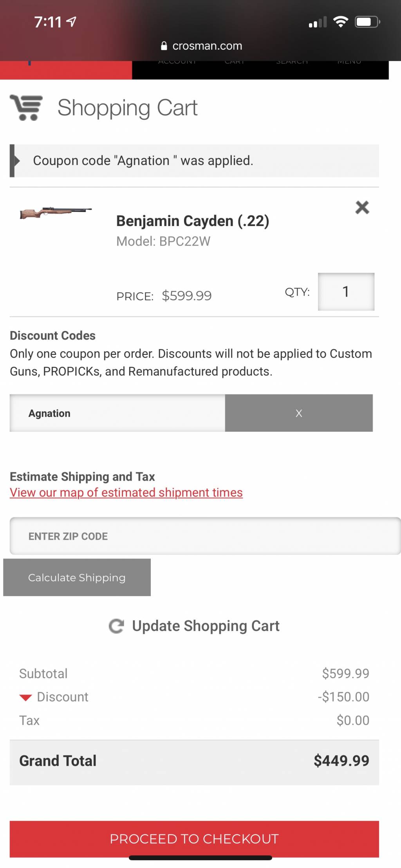Edit the quantity field
The image size is (401, 868).
point(346,292)
